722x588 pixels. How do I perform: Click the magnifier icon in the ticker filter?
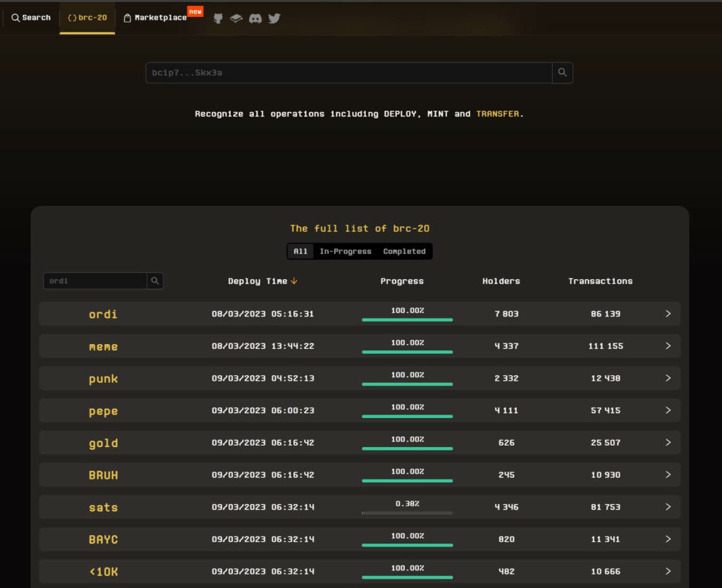[155, 281]
